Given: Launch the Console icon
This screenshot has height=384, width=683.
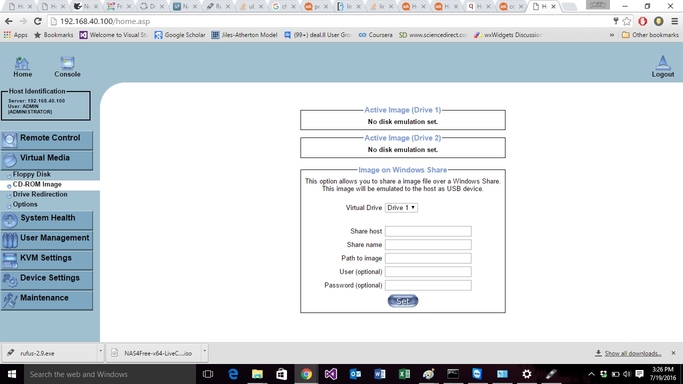Looking at the screenshot, I should [x=67, y=67].
